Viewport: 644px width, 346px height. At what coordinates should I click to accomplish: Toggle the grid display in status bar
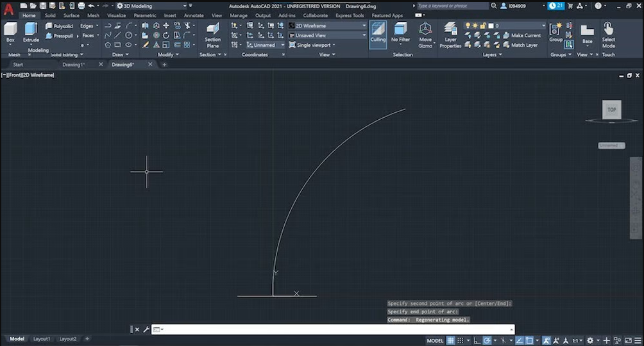450,341
